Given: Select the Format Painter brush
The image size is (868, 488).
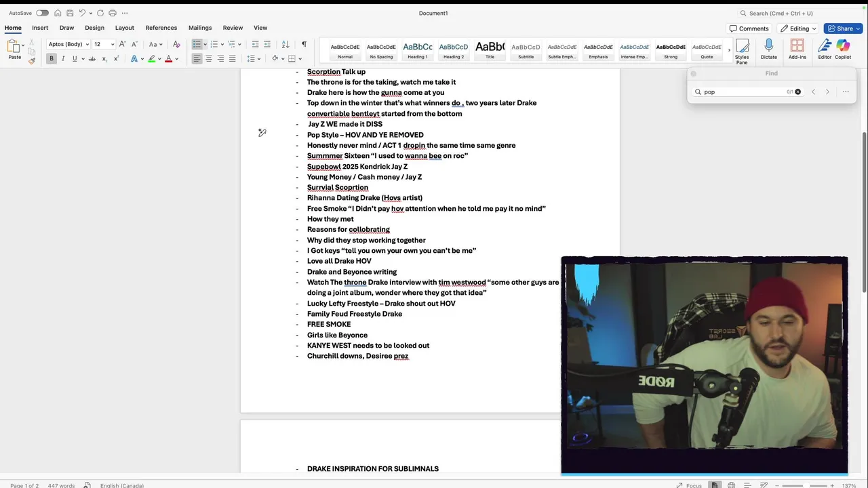Looking at the screenshot, I should tap(32, 60).
